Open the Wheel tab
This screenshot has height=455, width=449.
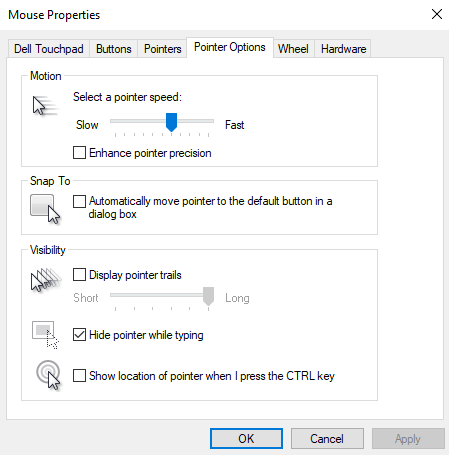point(293,49)
